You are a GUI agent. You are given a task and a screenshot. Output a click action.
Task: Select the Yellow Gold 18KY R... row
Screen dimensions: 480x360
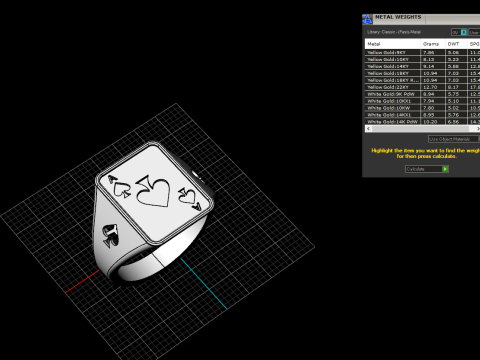coord(422,80)
